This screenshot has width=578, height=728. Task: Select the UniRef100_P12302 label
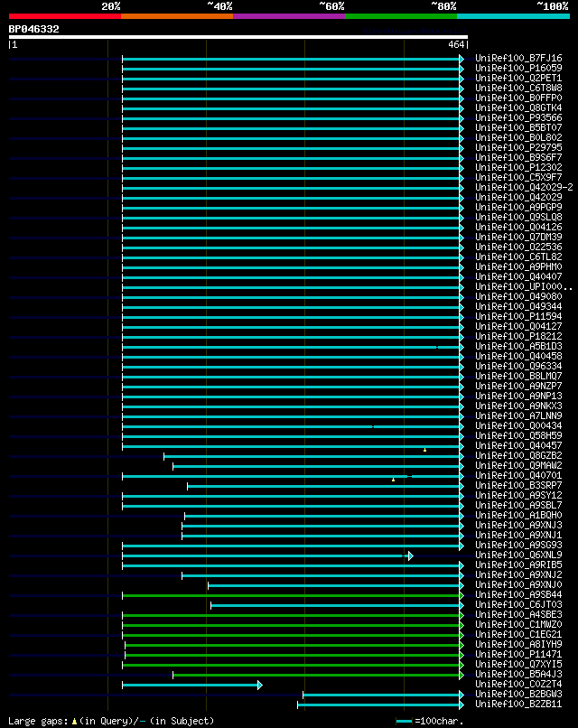[518, 168]
